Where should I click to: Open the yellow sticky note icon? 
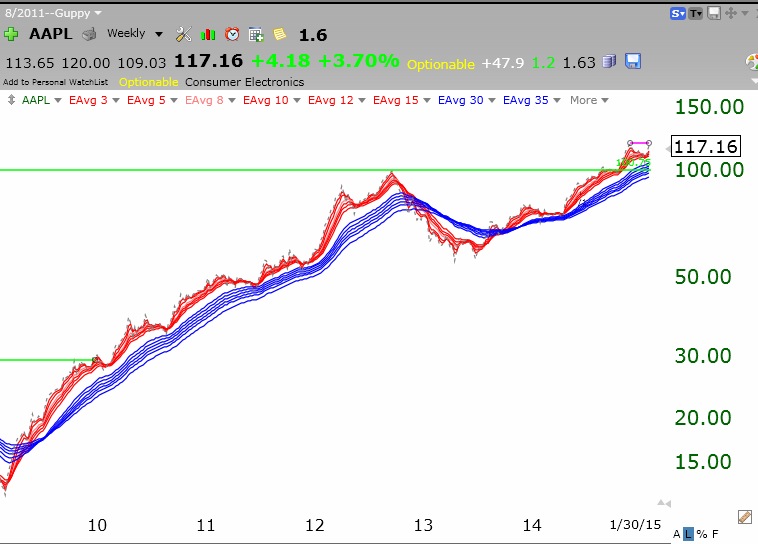pyautogui.click(x=279, y=34)
